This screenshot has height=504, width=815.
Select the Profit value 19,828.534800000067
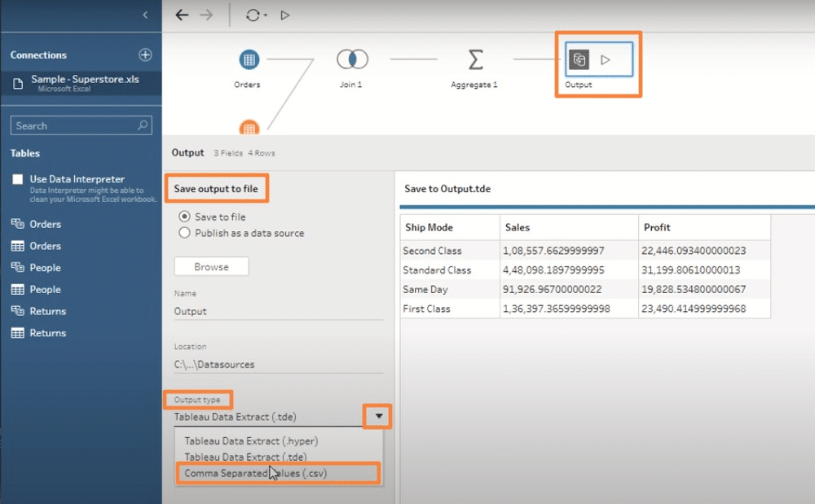[704, 289]
